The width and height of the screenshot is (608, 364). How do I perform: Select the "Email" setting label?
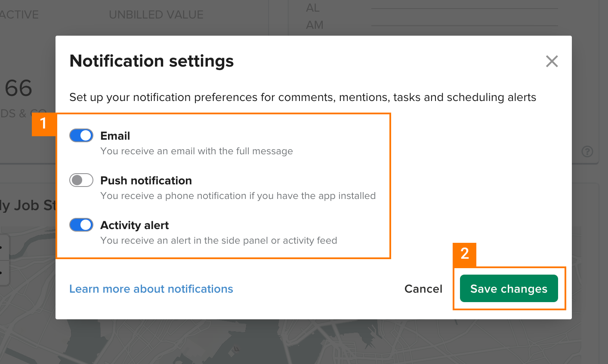click(x=115, y=135)
